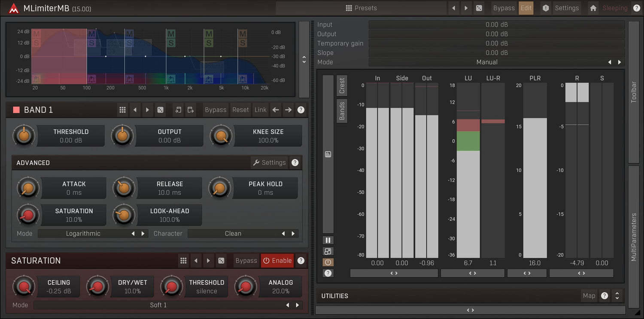644x319 pixels.
Task: Open the Band 1 presets grid icon
Action: 122,110
